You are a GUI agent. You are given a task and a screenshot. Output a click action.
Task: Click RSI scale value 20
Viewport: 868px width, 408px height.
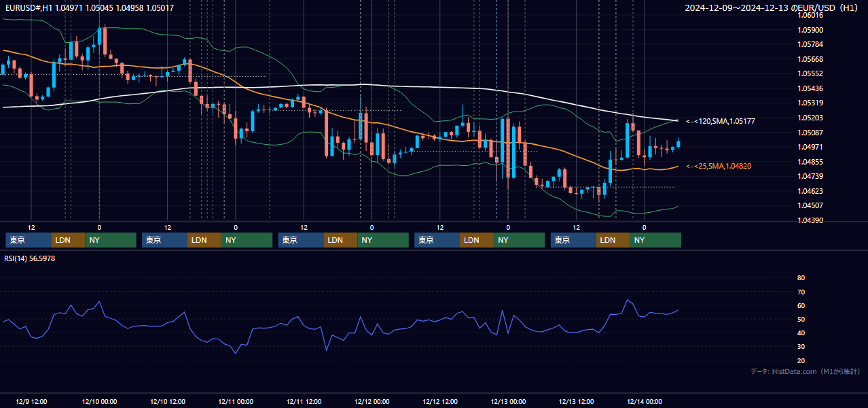[801, 360]
